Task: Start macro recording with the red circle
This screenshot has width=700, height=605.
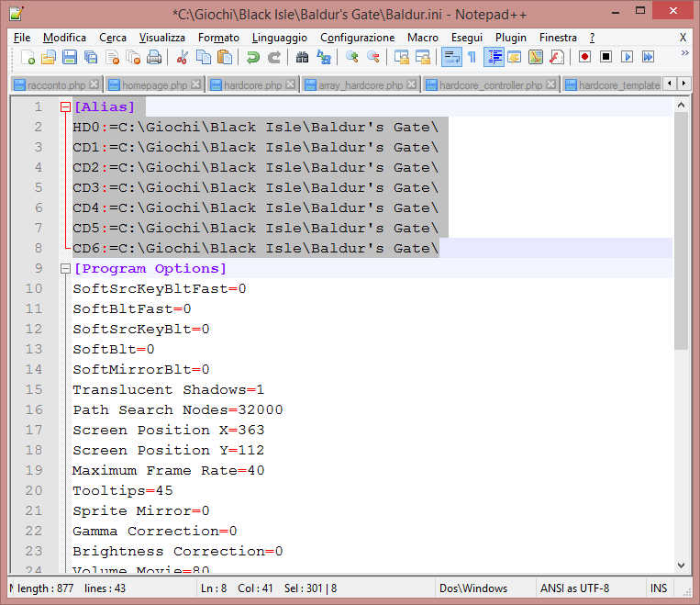Action: [x=584, y=57]
